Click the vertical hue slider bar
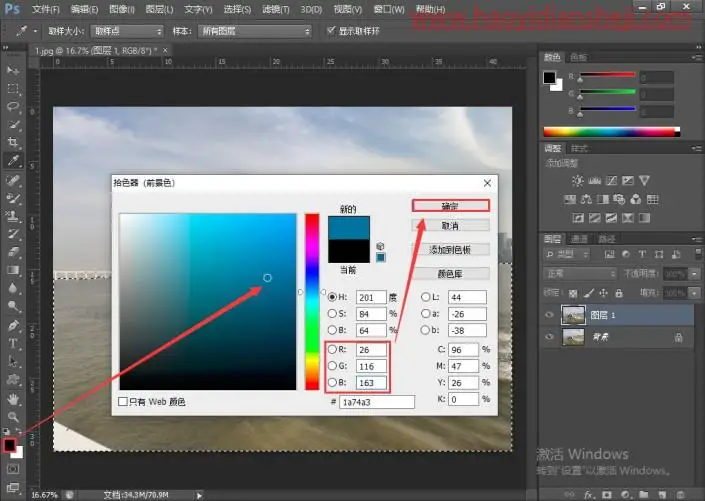Image resolution: width=705 pixels, height=501 pixels. coord(312,302)
